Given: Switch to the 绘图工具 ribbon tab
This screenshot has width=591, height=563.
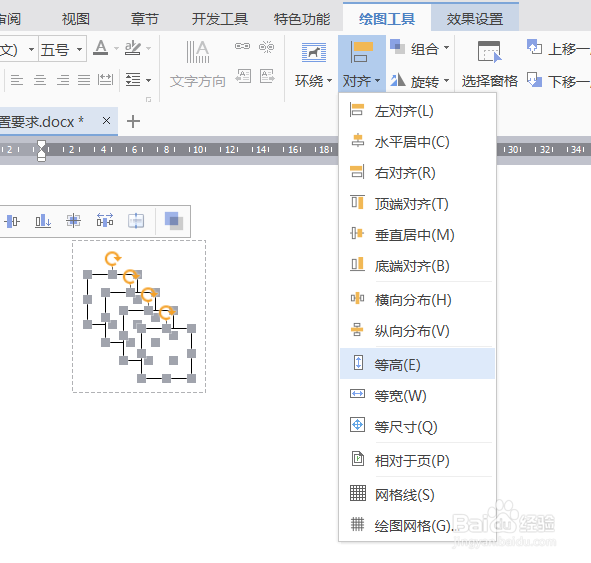Looking at the screenshot, I should click(387, 18).
